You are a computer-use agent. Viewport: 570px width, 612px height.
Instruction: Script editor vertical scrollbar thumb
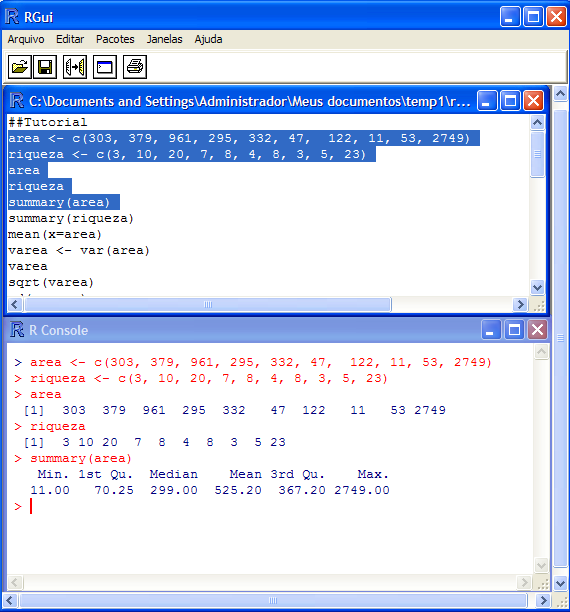pos(538,154)
